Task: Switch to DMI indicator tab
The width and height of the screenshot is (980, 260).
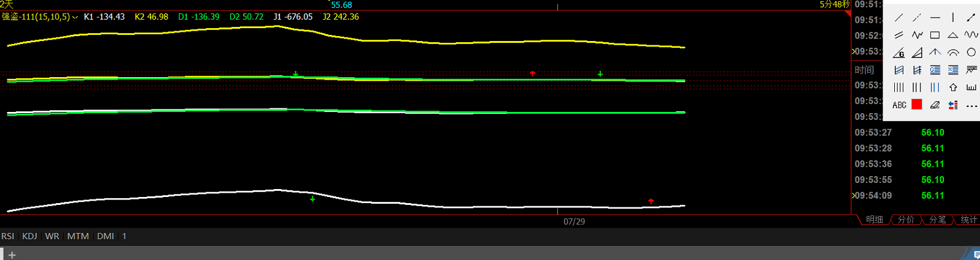Action: click(x=105, y=236)
